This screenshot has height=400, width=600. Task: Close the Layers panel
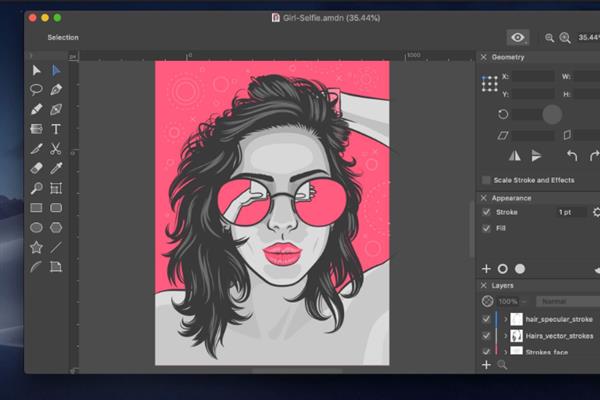point(484,286)
